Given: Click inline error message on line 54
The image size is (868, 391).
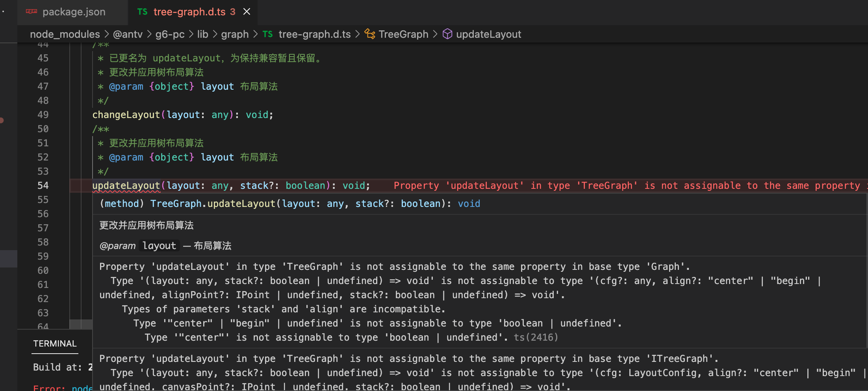Looking at the screenshot, I should pyautogui.click(x=630, y=186).
